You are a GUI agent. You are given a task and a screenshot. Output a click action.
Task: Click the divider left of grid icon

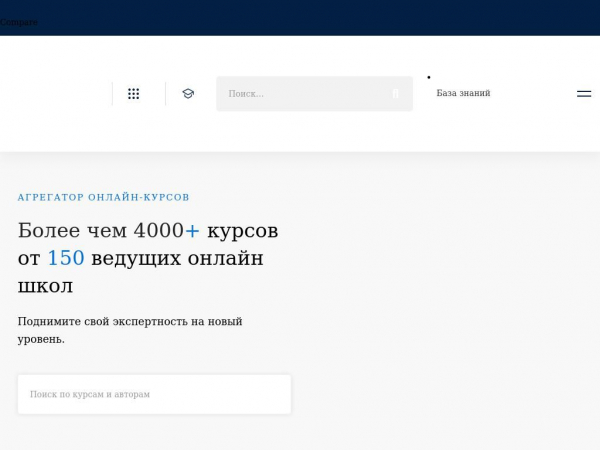(x=112, y=94)
